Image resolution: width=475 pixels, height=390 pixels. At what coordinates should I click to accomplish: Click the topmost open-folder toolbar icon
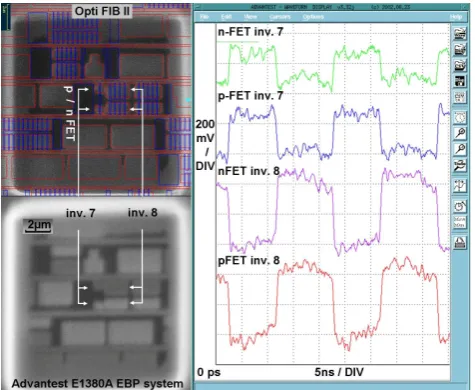[x=460, y=33]
